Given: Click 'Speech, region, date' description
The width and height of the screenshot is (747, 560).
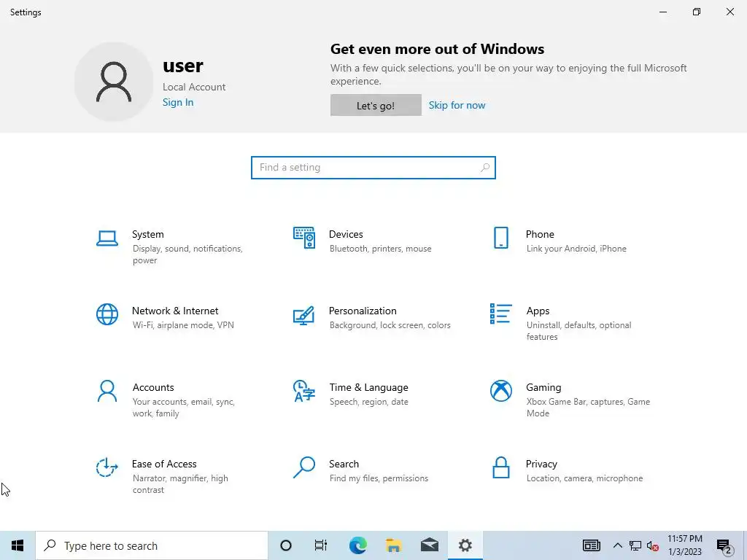Looking at the screenshot, I should pos(368,402).
